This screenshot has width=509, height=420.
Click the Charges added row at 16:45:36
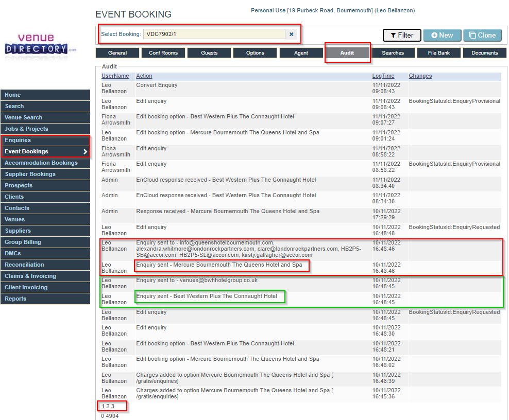(301, 393)
